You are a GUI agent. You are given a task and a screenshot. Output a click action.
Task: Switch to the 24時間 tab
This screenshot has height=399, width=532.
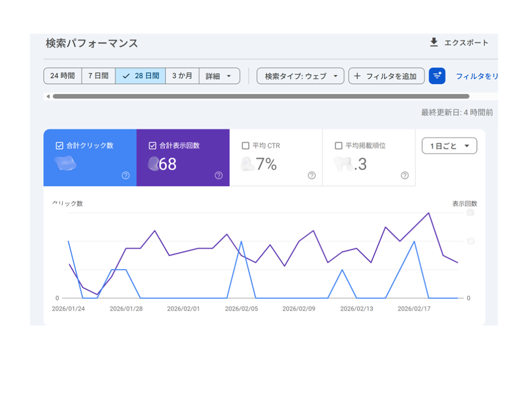[63, 75]
